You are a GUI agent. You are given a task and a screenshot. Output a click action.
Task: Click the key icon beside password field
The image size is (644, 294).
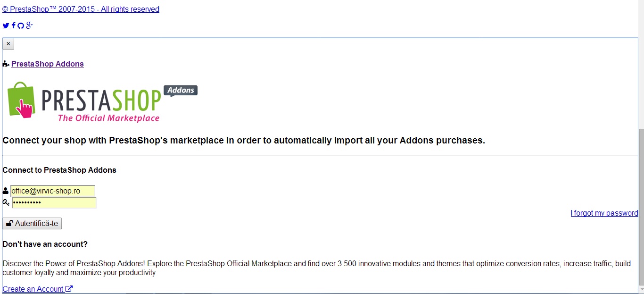click(x=6, y=202)
